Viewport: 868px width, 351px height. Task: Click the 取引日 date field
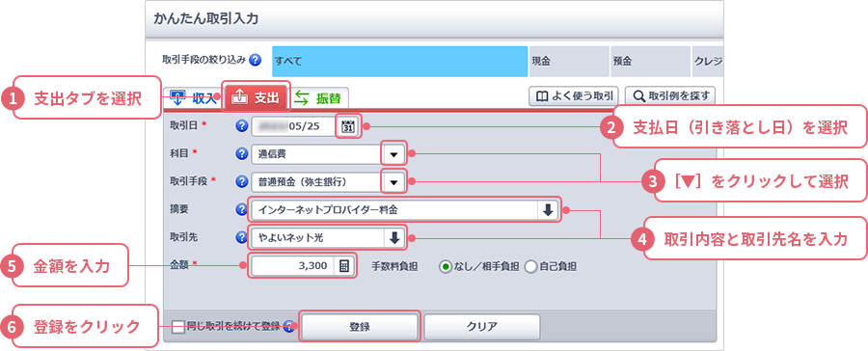click(294, 126)
